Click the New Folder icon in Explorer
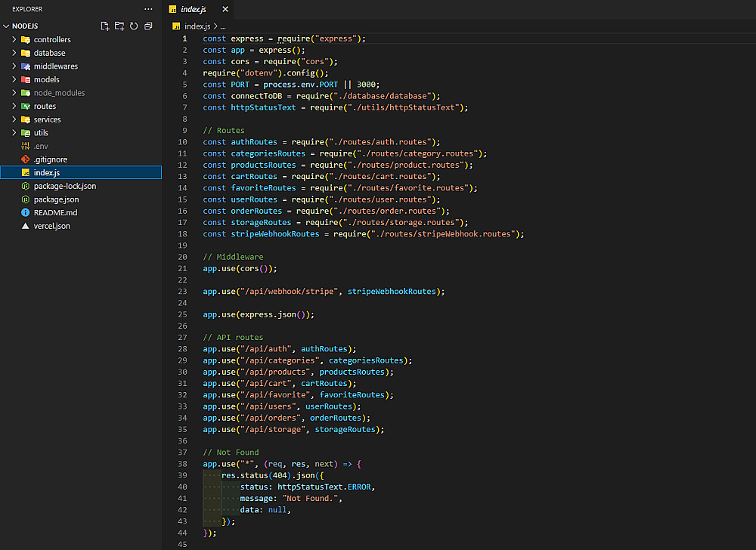 (x=119, y=26)
